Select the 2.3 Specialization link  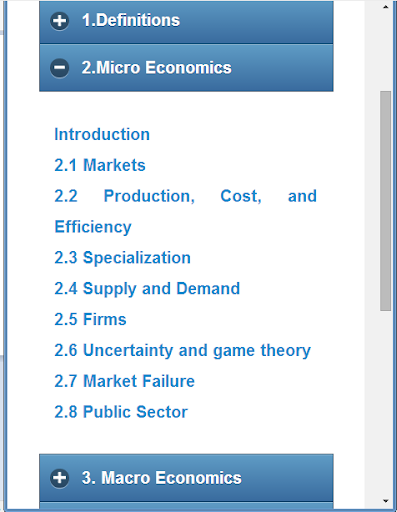[x=123, y=258]
